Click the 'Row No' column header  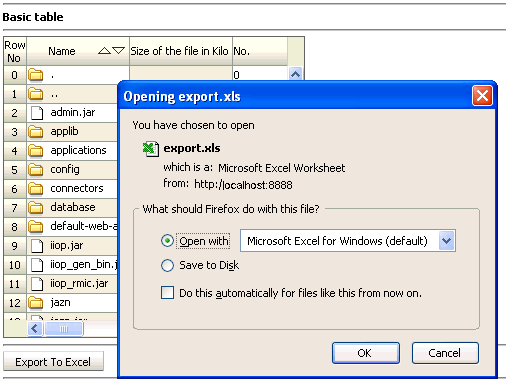(x=15, y=51)
